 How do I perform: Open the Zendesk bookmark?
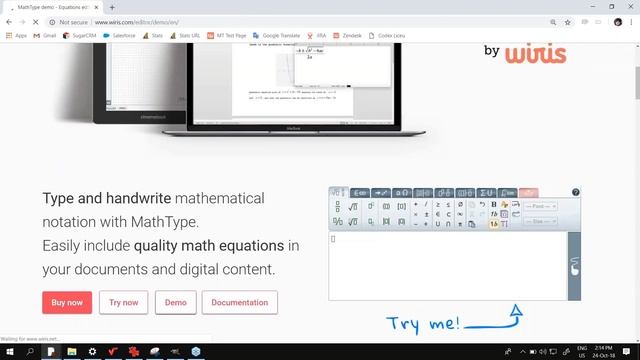click(x=347, y=36)
